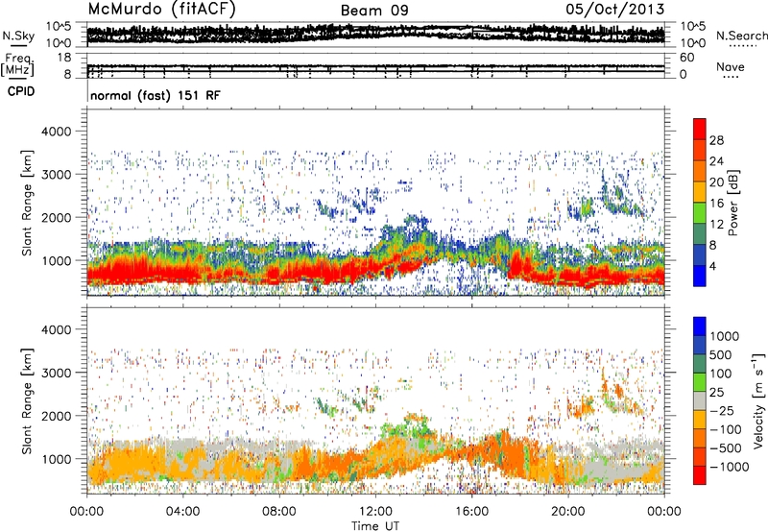Screen dimensions: 768x532
Task: Click the '16:00' time axis tick label
Action: (x=471, y=512)
